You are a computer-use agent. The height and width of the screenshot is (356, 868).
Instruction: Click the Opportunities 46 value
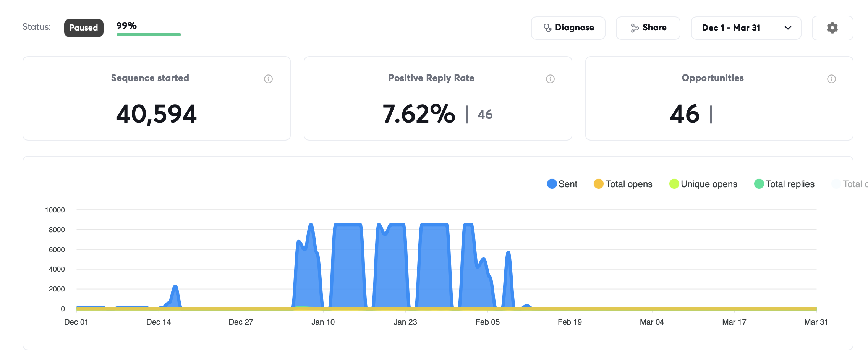pyautogui.click(x=685, y=114)
